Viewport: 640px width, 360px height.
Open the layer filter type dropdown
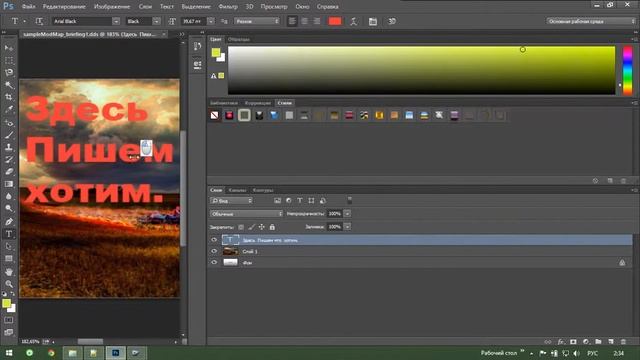(231, 200)
